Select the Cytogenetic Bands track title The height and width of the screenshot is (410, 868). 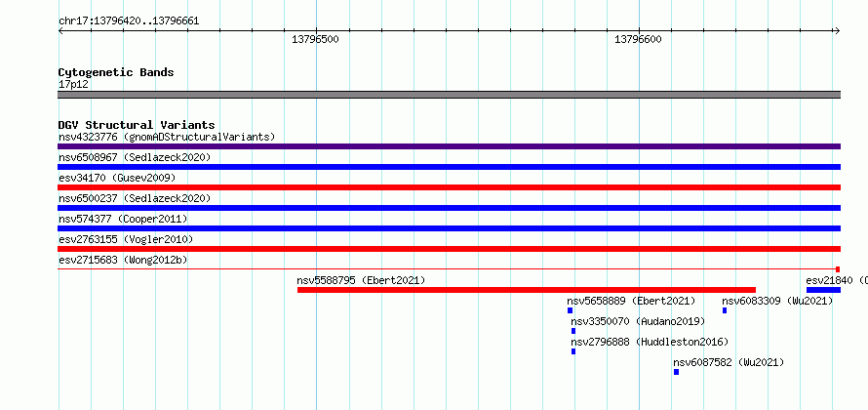[116, 72]
